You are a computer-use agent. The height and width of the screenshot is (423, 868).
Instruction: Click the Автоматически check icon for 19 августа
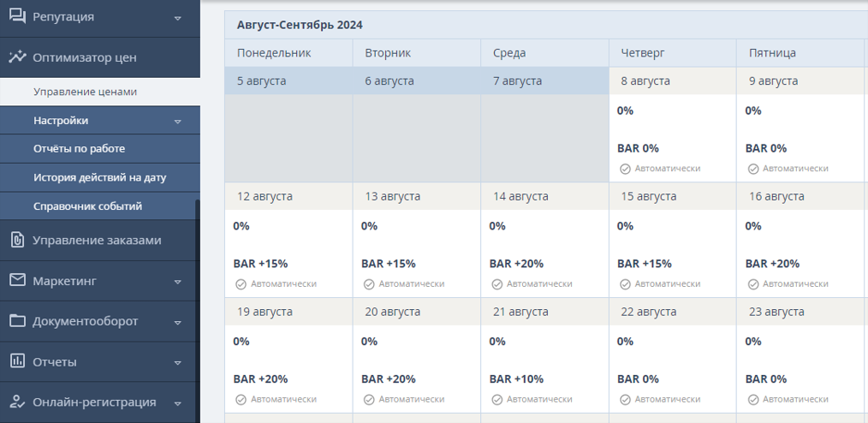click(x=241, y=400)
